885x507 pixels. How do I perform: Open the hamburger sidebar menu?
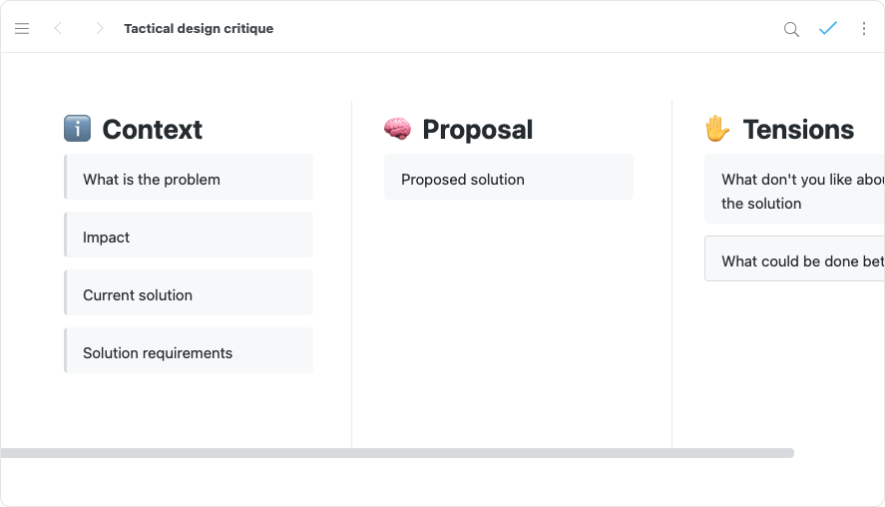22,29
